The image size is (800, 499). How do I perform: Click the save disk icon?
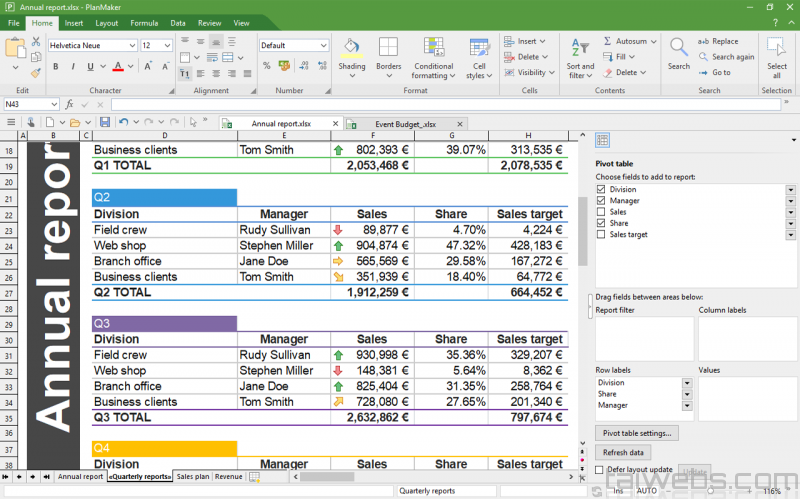(x=104, y=122)
